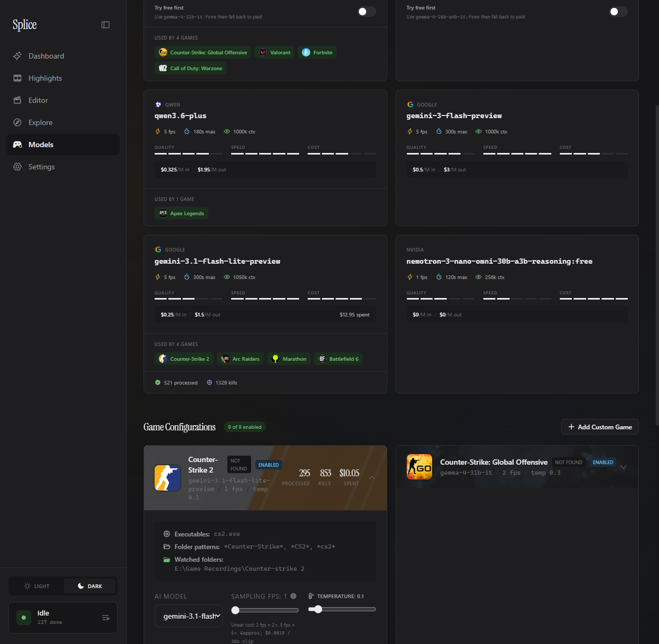Select the gemini-3.1-flash-lite-preview model title
The height and width of the screenshot is (644, 659).
tap(217, 262)
